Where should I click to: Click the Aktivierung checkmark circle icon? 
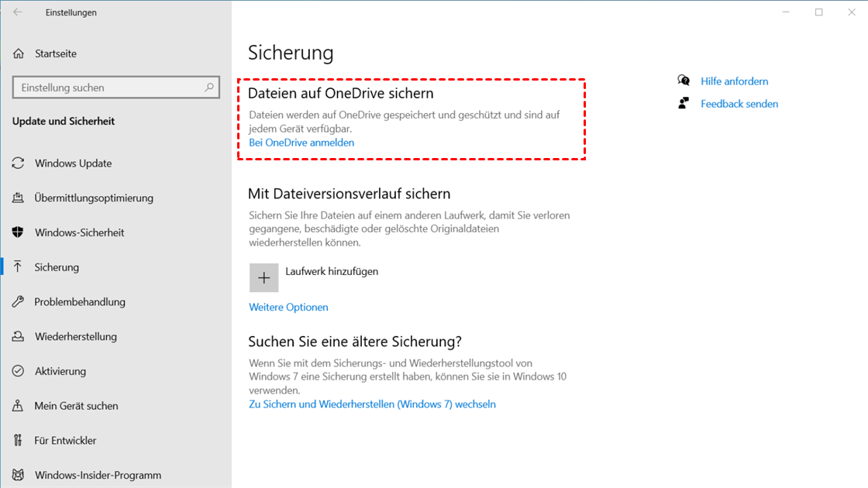pyautogui.click(x=19, y=371)
